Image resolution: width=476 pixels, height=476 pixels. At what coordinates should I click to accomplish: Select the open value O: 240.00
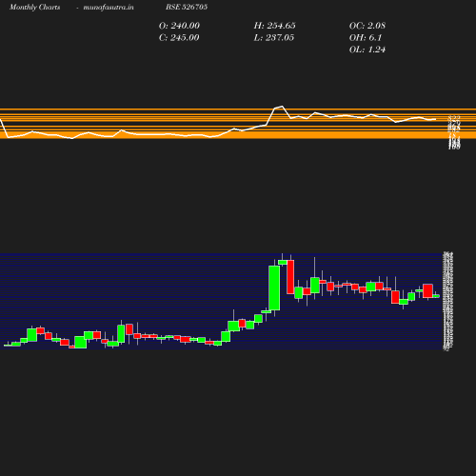pos(179,26)
